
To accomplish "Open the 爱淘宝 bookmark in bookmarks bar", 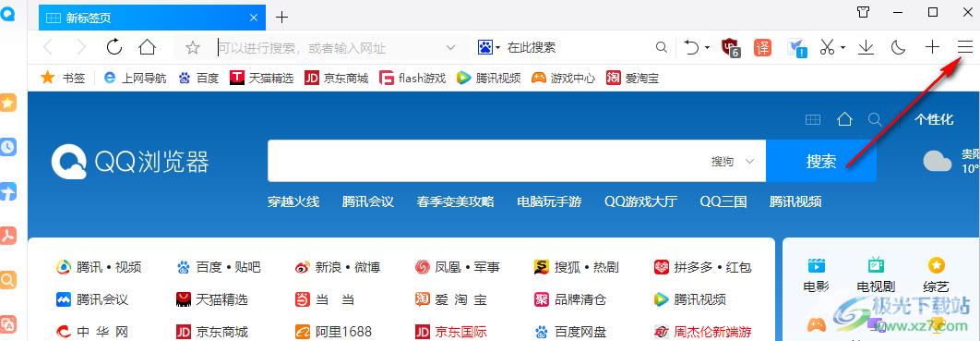I will [x=632, y=79].
